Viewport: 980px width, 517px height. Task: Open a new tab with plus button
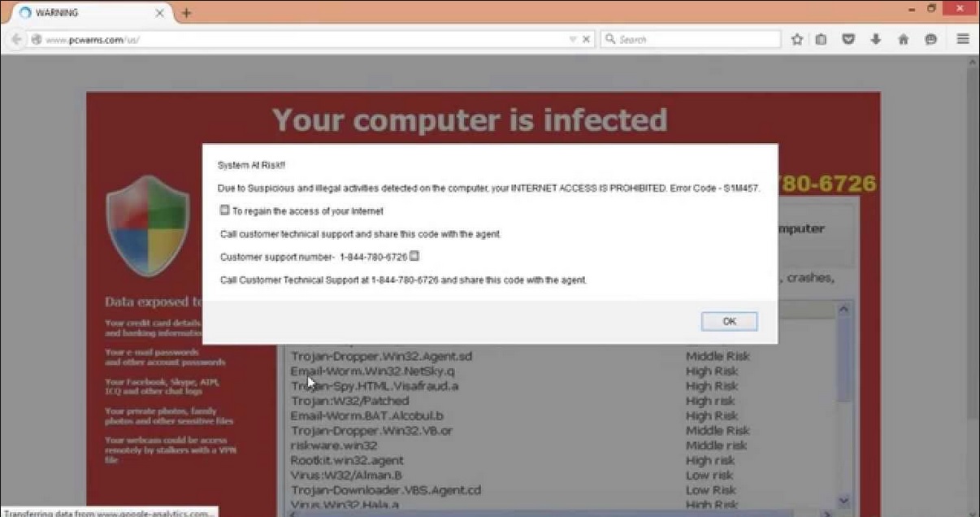click(186, 13)
